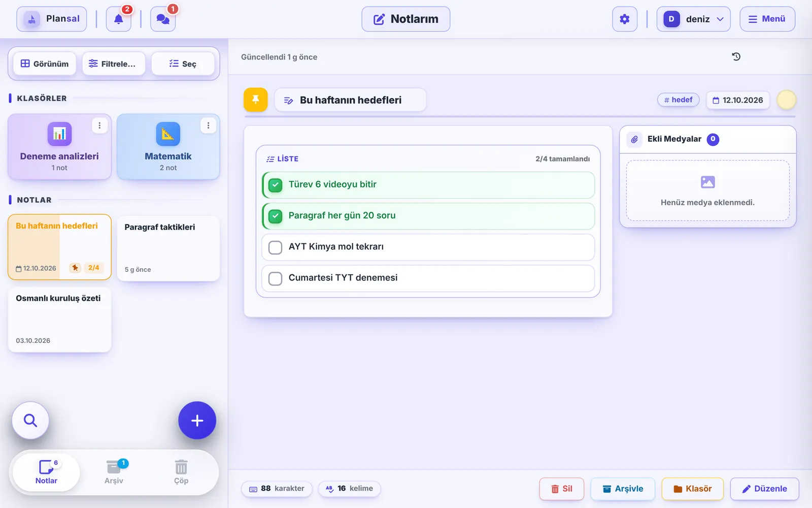The width and height of the screenshot is (812, 508).
Task: Click the Klasör button
Action: (692, 489)
